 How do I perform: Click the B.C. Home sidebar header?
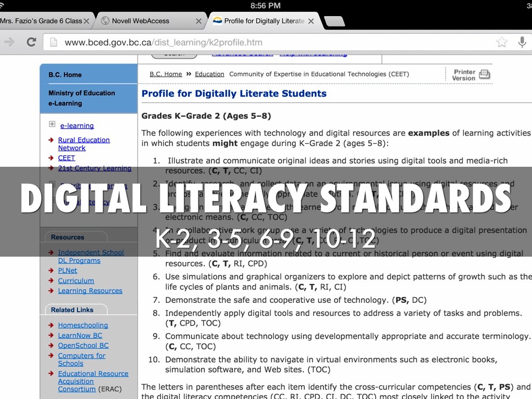65,75
